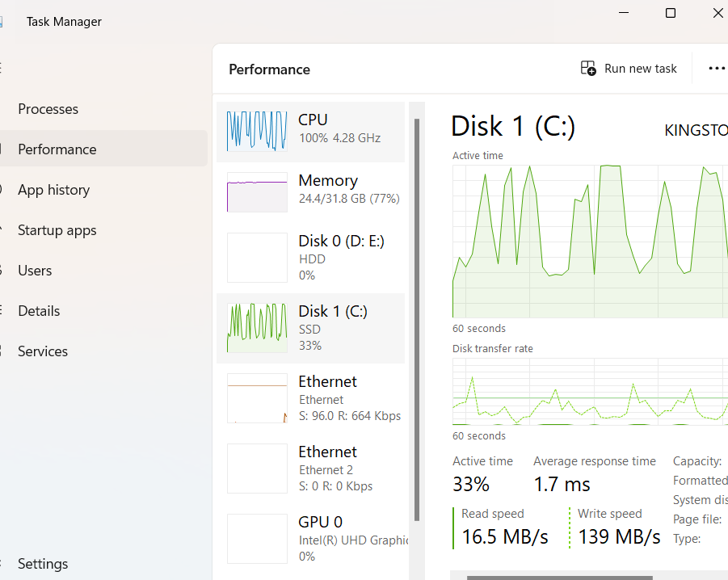Select the CPU usage mini graph
Viewport: 728px width, 580px height.
tap(257, 131)
